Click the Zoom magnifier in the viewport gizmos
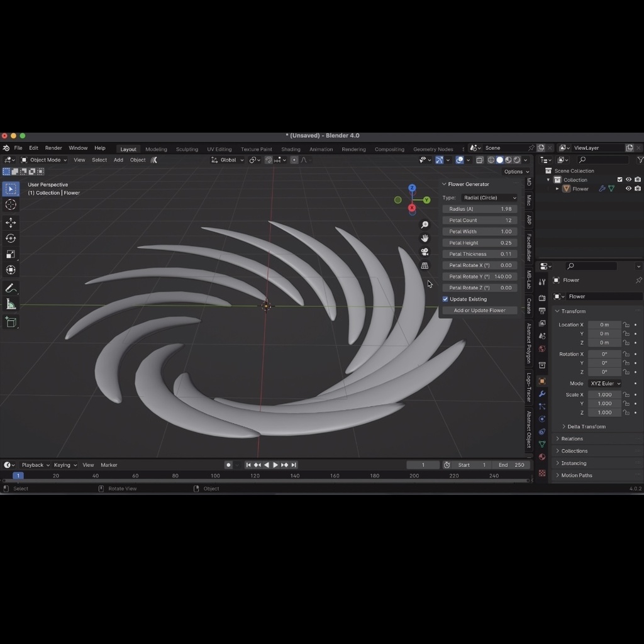 [x=425, y=225]
